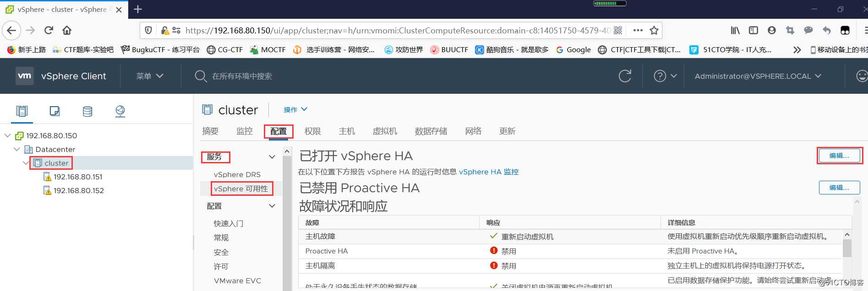This screenshot has height=291, width=868.
Task: Toggle the browser sidebar icon
Action: (x=753, y=31)
